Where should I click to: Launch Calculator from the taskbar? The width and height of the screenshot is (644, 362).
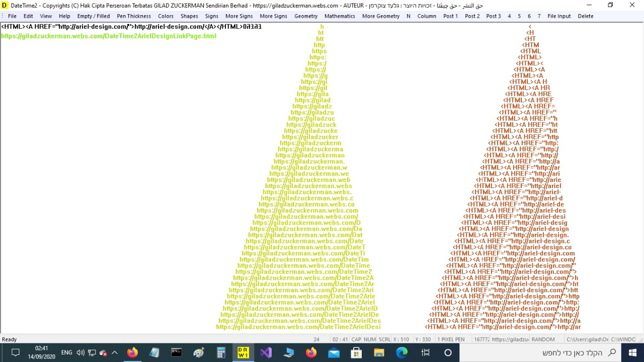click(x=221, y=352)
